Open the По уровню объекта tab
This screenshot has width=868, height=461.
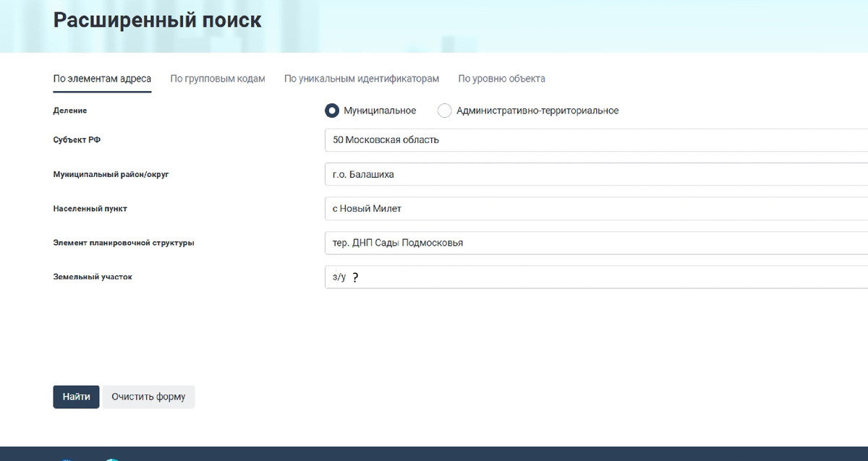tap(502, 78)
